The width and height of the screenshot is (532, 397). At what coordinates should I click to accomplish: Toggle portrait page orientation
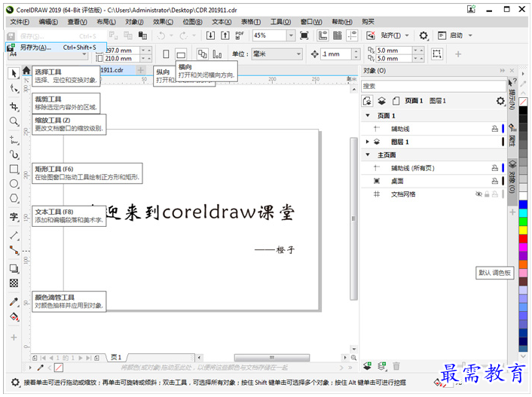[166, 54]
